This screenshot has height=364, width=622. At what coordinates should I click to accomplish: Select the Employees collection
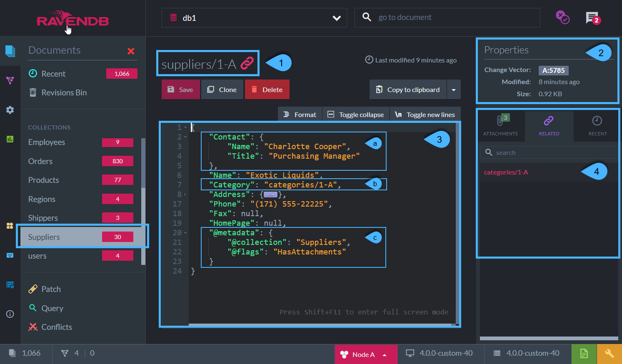pyautogui.click(x=81, y=142)
